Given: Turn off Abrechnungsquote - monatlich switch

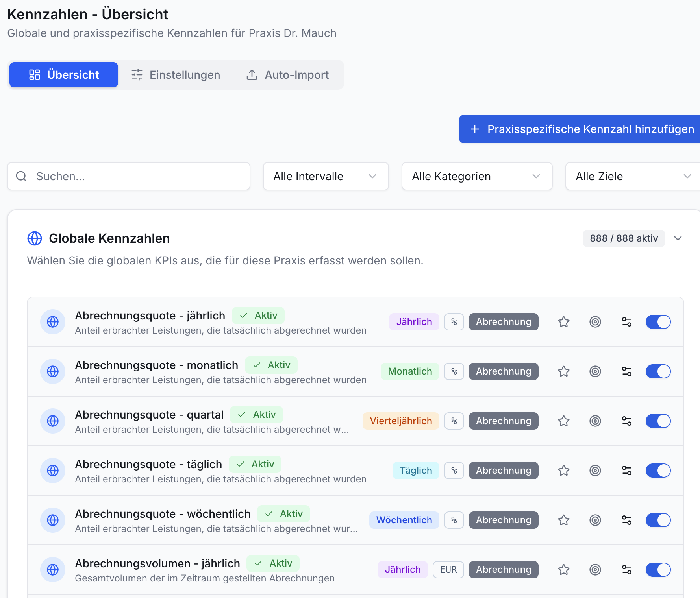Looking at the screenshot, I should (658, 371).
